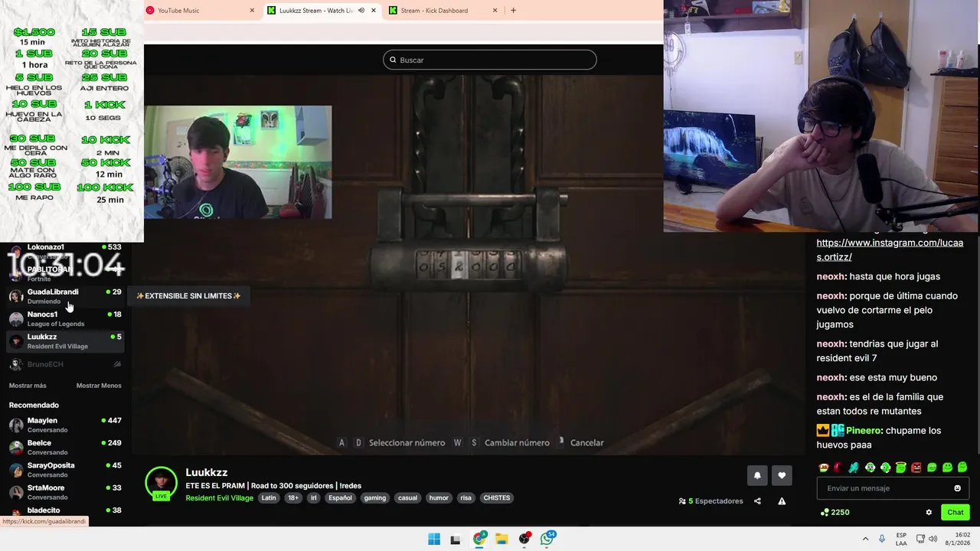The height and width of the screenshot is (551, 980).
Task: Open Lokonazo1 channel in sidebar
Action: [x=65, y=251]
